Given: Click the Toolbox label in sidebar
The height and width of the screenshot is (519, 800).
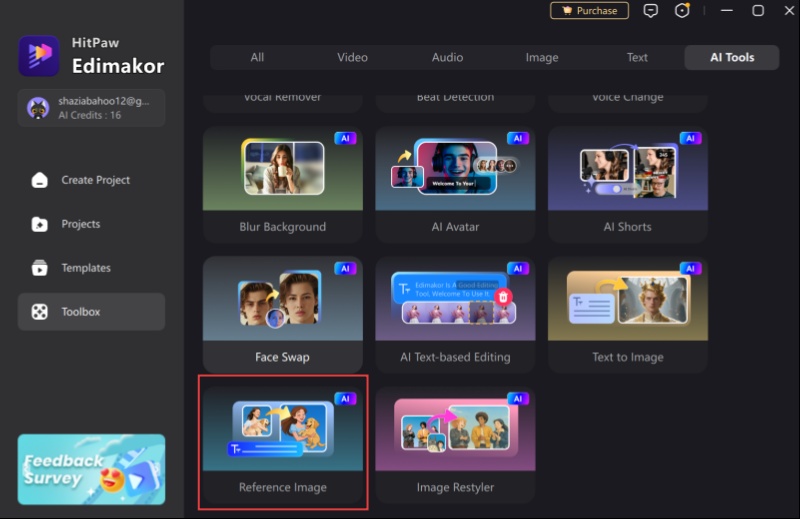Looking at the screenshot, I should (x=81, y=312).
